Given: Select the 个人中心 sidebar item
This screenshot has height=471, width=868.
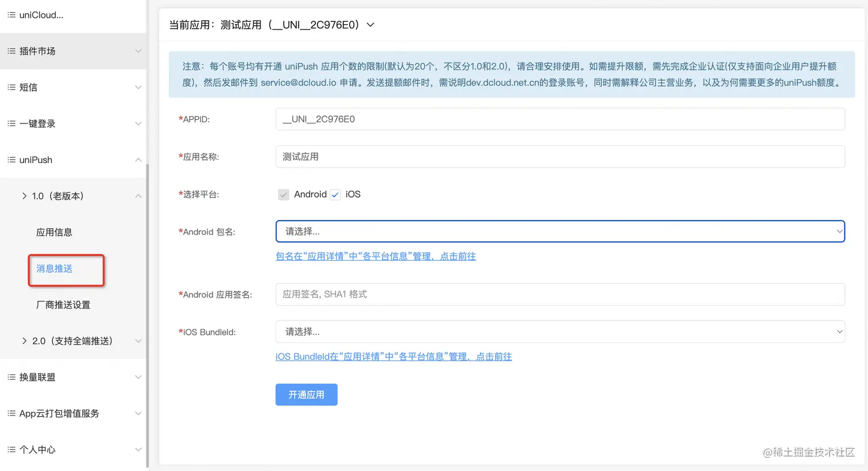Looking at the screenshot, I should [x=73, y=449].
